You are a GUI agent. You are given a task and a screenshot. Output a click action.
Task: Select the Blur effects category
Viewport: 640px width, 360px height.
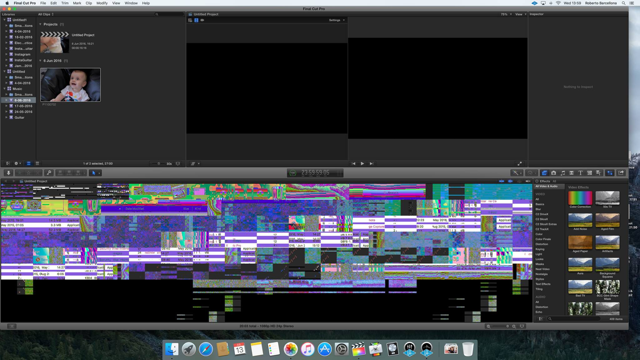pyautogui.click(x=538, y=209)
